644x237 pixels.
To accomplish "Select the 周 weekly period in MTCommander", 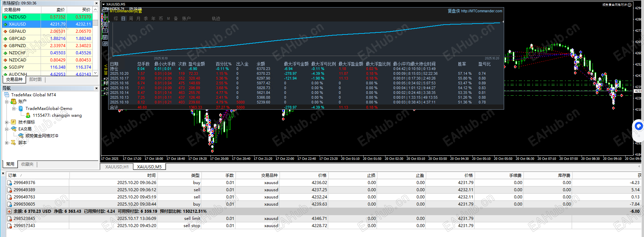I will tap(131, 18).
